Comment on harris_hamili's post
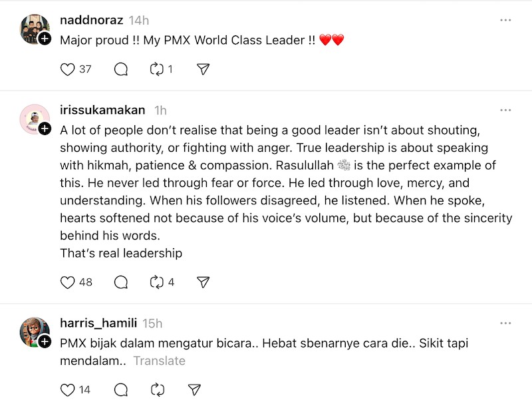532x406 pixels. click(121, 389)
